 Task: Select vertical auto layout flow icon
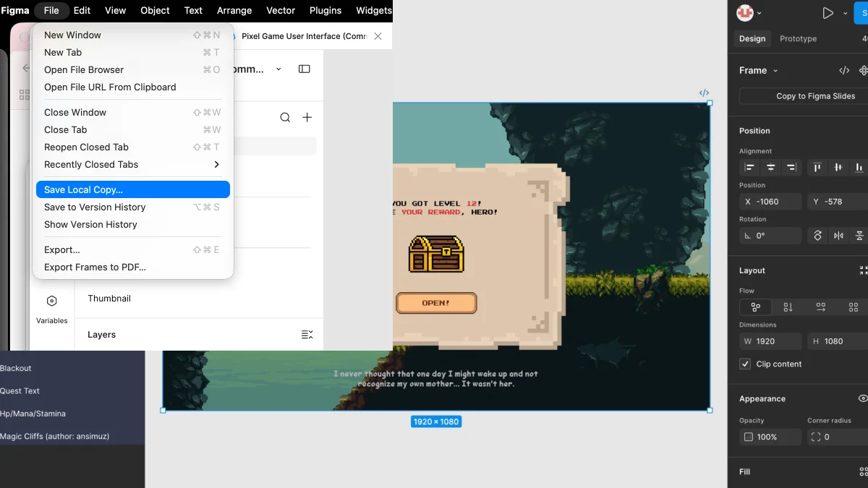(788, 307)
